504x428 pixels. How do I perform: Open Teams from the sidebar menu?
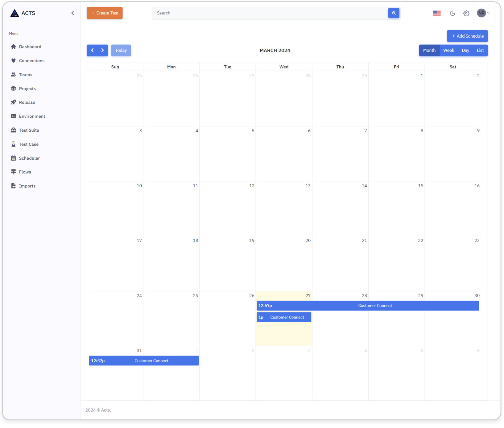(x=26, y=75)
